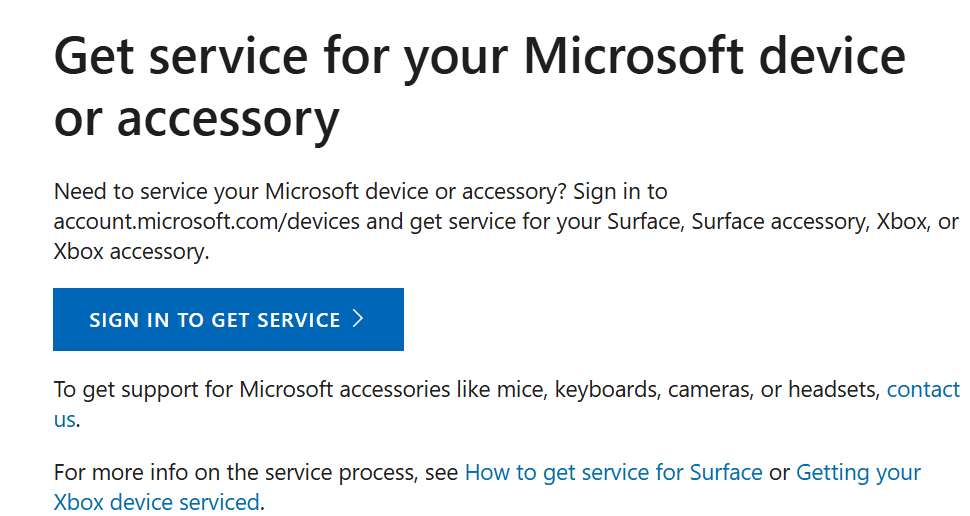Click the 'Get service for your Microsoft device' heading
This screenshot has width=970, height=516.
(479, 56)
